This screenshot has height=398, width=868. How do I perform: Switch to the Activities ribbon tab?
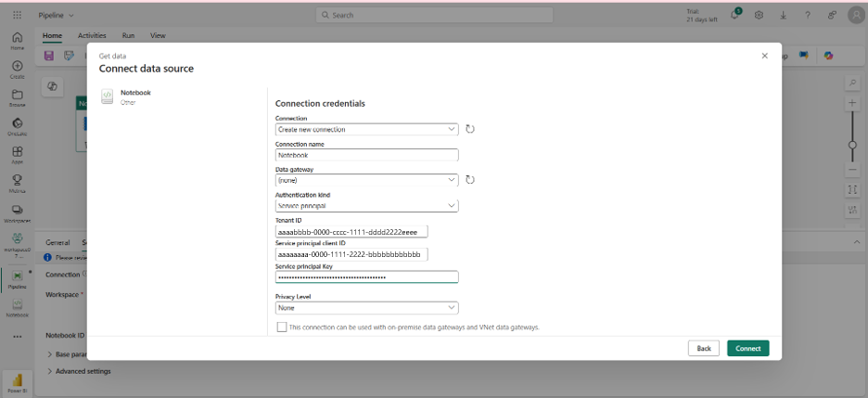[92, 35]
